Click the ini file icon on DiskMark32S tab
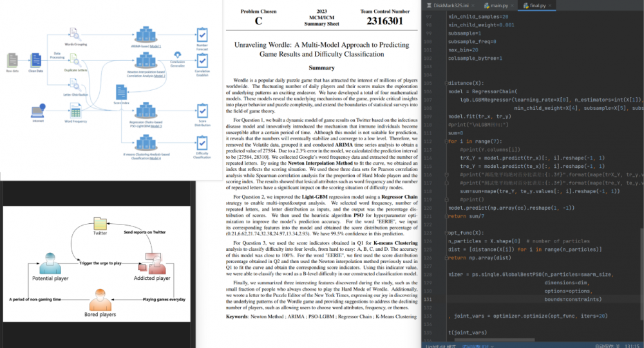 (429, 5)
